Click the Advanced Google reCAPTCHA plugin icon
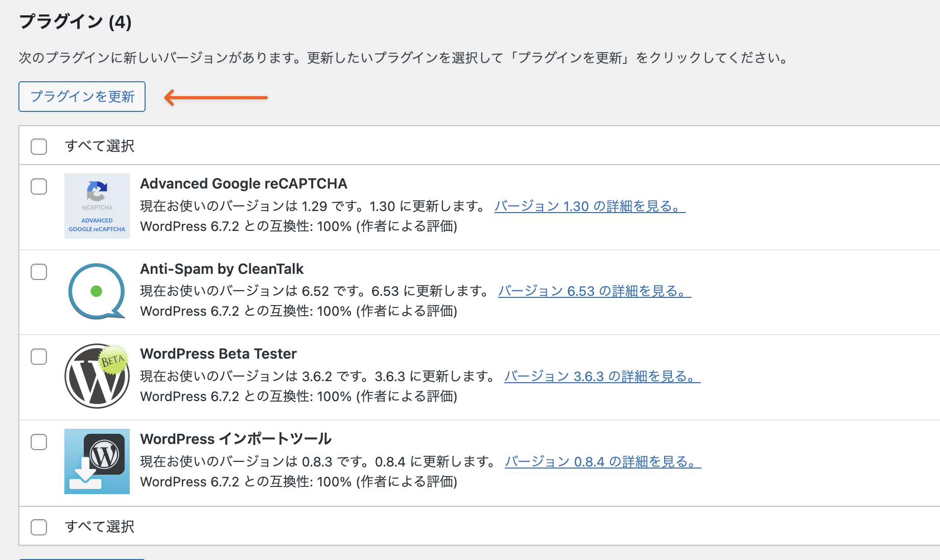The image size is (940, 560). 97,206
